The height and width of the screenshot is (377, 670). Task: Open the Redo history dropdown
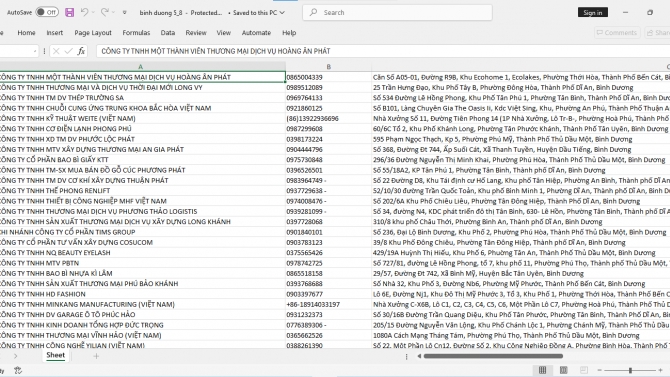tap(113, 12)
